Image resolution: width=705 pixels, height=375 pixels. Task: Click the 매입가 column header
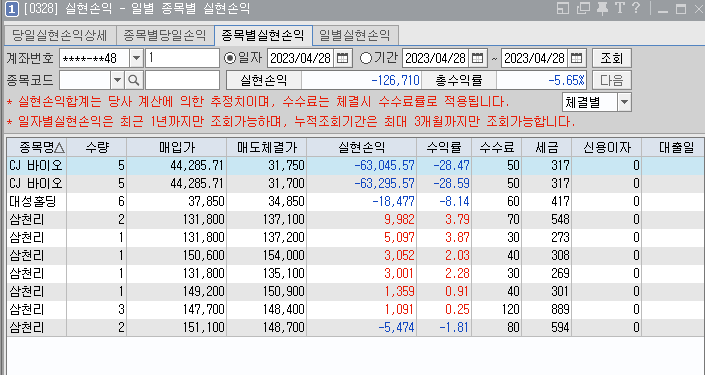[x=177, y=147]
